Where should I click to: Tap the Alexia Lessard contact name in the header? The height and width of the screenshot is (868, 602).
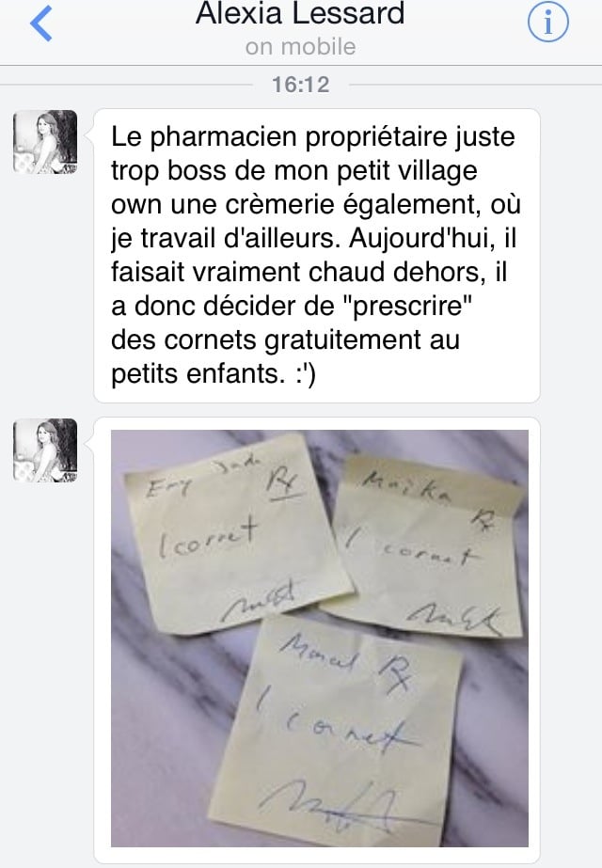(300, 13)
